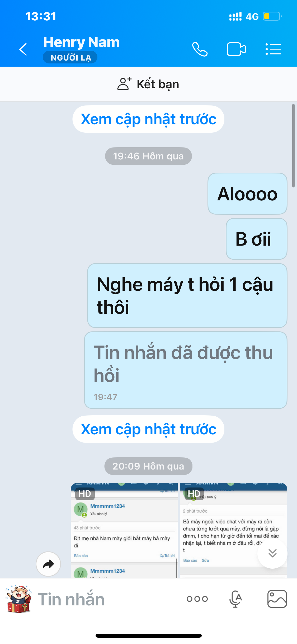Tap the NGƯỜI LẠ stranger badge

70,57
